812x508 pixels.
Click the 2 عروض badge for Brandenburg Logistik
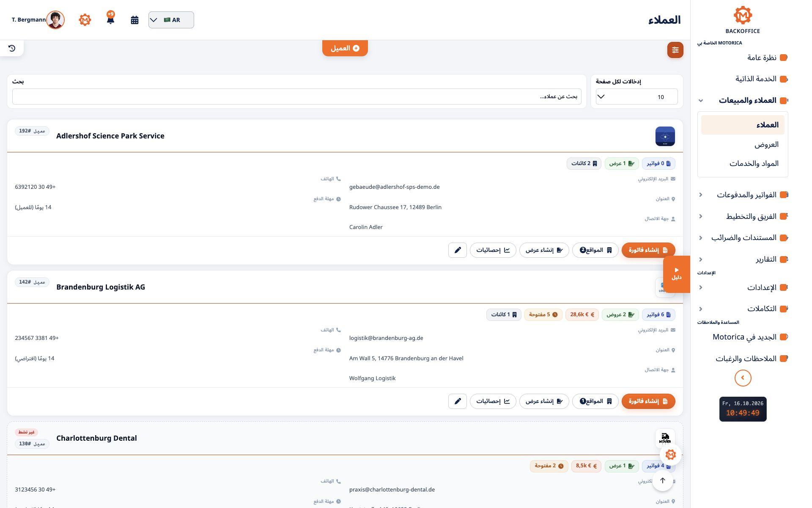coord(620,315)
